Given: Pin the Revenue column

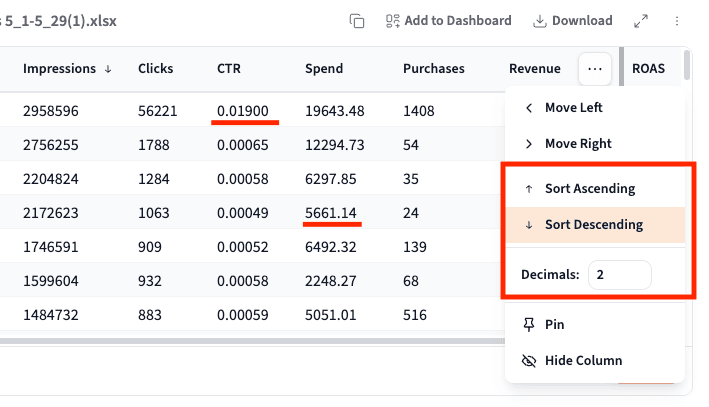Looking at the screenshot, I should point(556,325).
